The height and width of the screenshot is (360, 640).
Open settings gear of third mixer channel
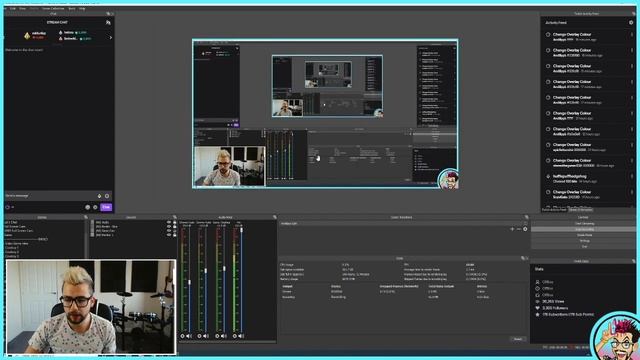click(x=217, y=336)
